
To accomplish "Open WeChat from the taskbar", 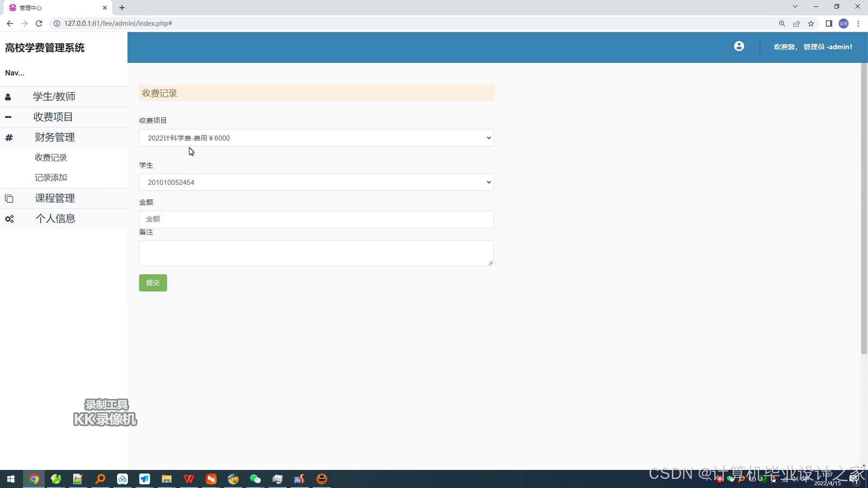I will point(255,479).
